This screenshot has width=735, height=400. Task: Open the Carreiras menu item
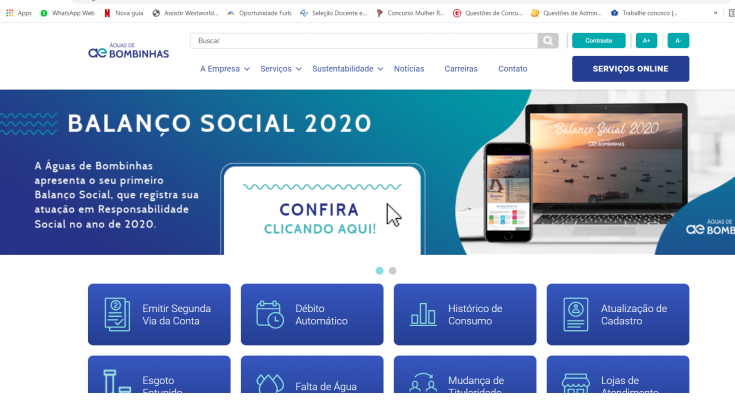(461, 69)
